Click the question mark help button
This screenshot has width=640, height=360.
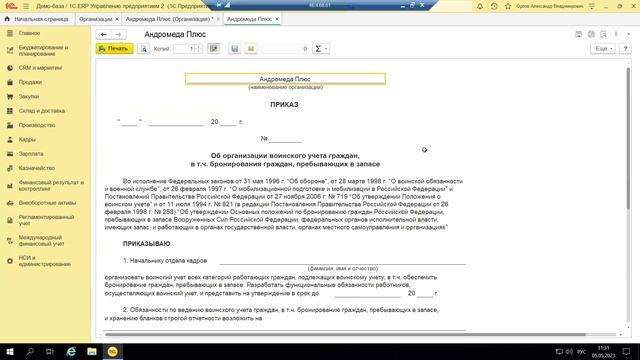625,49
